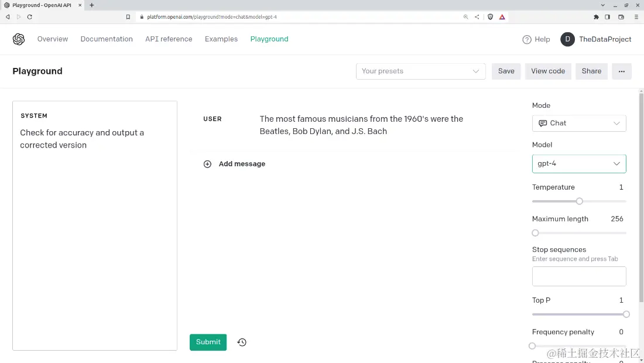Open the three-dots more options button

pyautogui.click(x=621, y=71)
